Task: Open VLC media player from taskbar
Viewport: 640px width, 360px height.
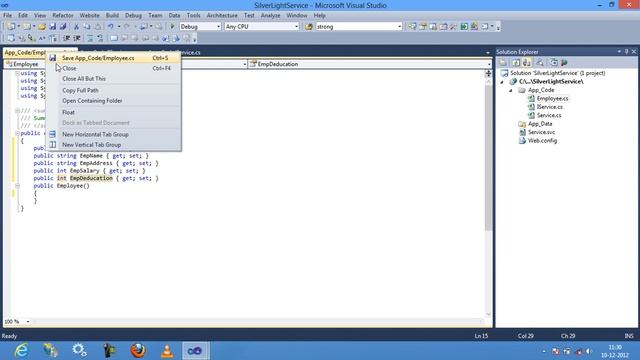Action: [x=167, y=351]
